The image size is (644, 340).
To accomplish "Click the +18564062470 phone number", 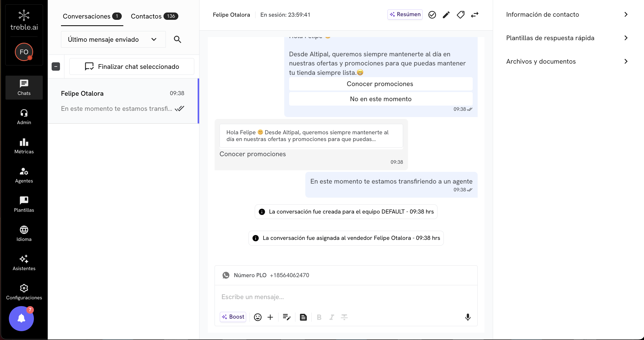I will [x=289, y=275].
